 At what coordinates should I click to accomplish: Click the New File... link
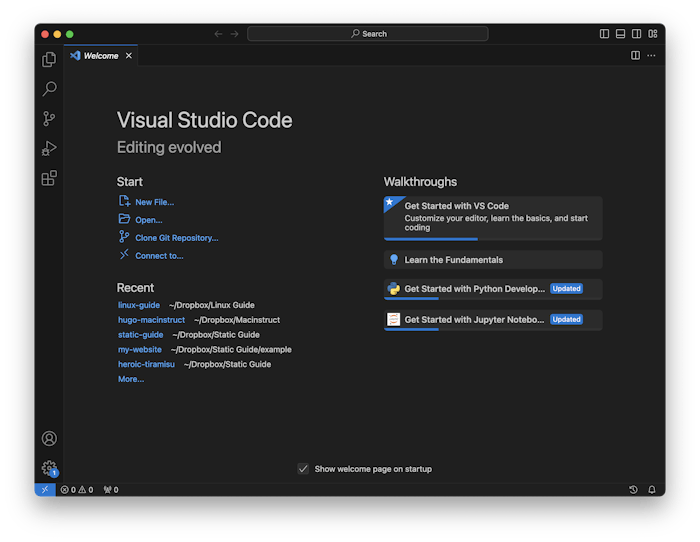154,202
